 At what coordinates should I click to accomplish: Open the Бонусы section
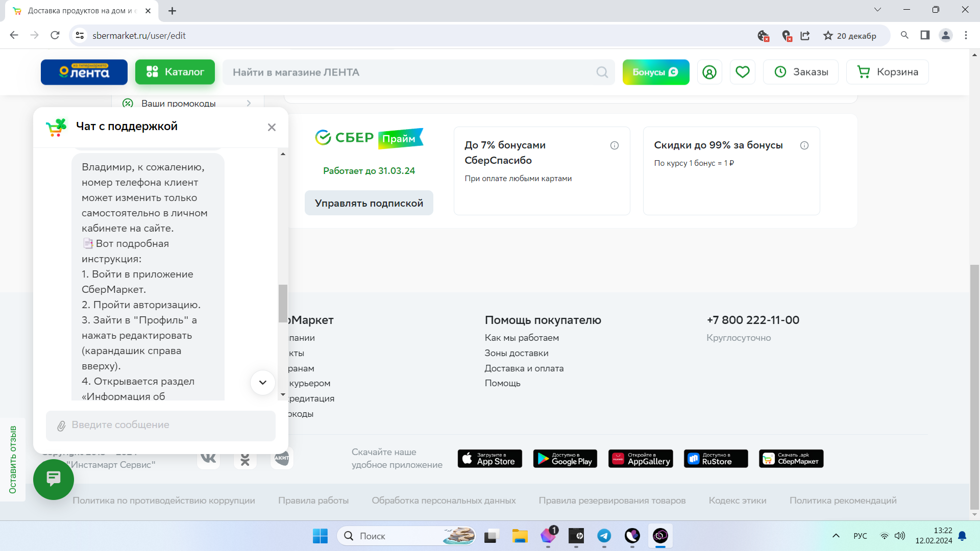pos(656,72)
